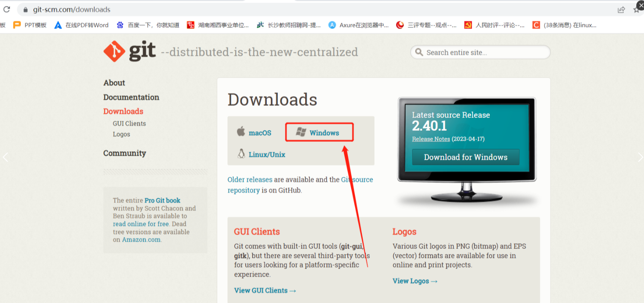Open the 湖南湘西事业单位 bookmark

218,25
